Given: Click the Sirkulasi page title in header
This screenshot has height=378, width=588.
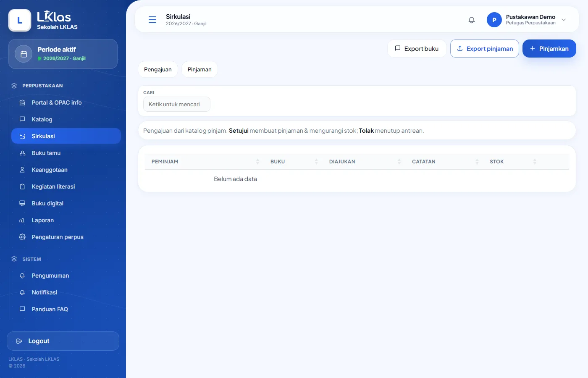Looking at the screenshot, I should pos(178,16).
